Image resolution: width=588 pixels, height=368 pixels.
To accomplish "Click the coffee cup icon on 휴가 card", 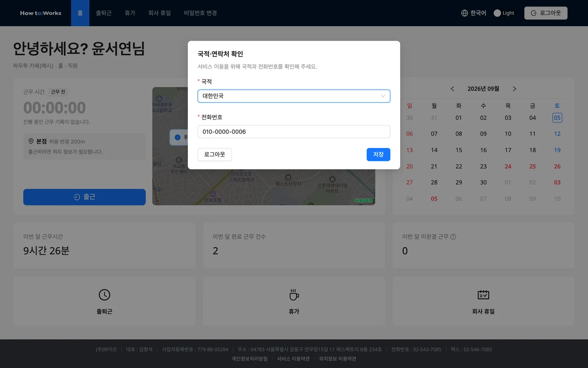I will pyautogui.click(x=294, y=295).
